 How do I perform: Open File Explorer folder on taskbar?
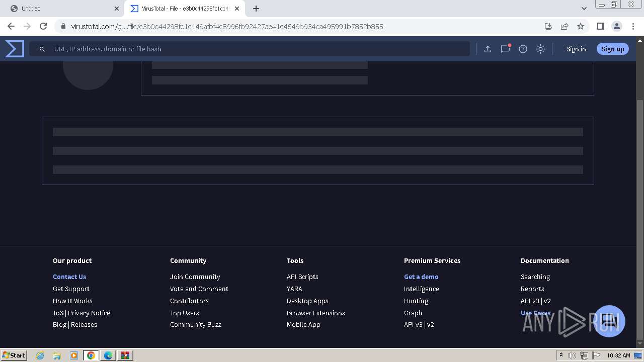57,355
